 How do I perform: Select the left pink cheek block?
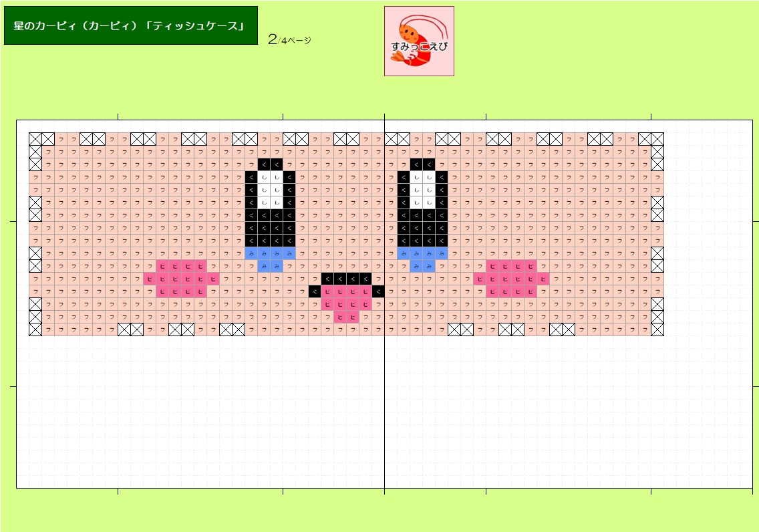(x=182, y=278)
